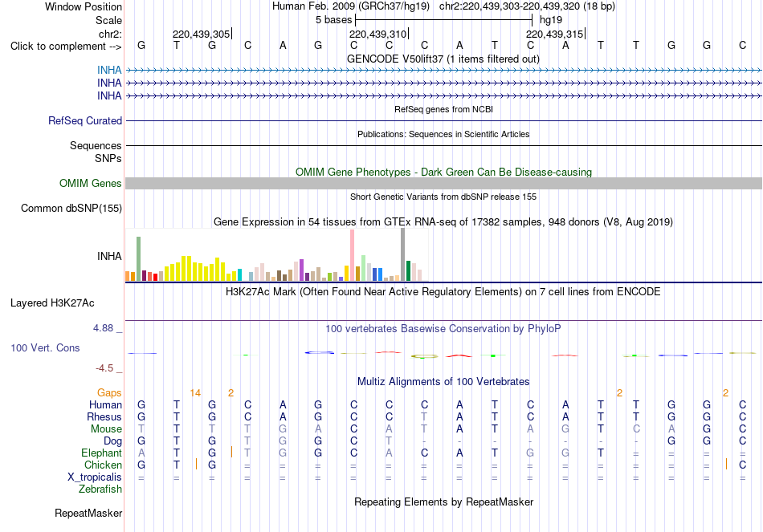
Task: Click the -4.5 conservation minimum value
Action: tap(104, 368)
